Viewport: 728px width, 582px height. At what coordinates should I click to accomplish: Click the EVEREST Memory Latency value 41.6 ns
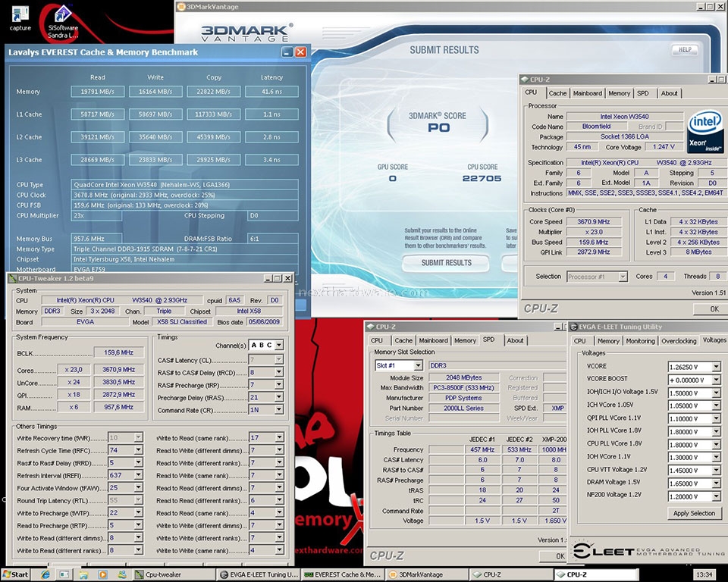(x=271, y=92)
